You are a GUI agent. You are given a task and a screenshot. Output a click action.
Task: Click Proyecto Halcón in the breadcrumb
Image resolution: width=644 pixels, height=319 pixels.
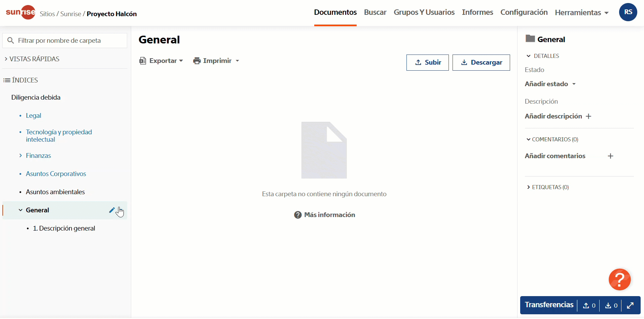click(x=112, y=14)
